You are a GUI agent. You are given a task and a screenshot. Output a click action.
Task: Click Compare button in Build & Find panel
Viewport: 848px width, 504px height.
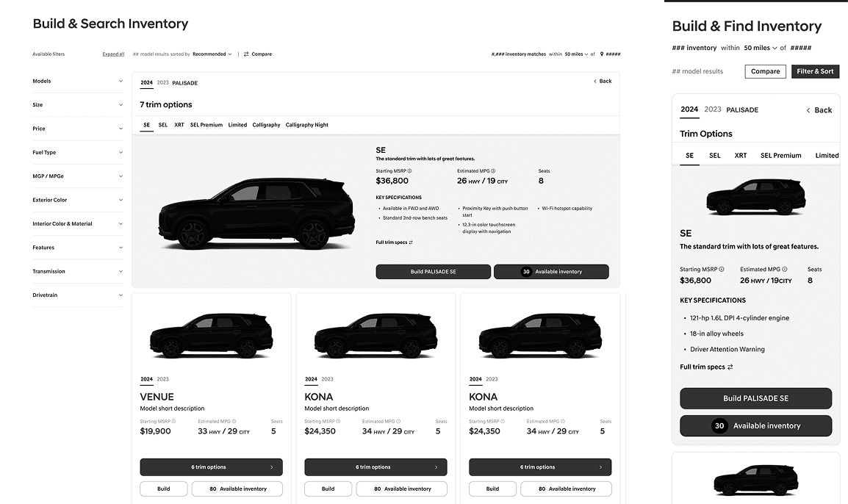point(765,71)
